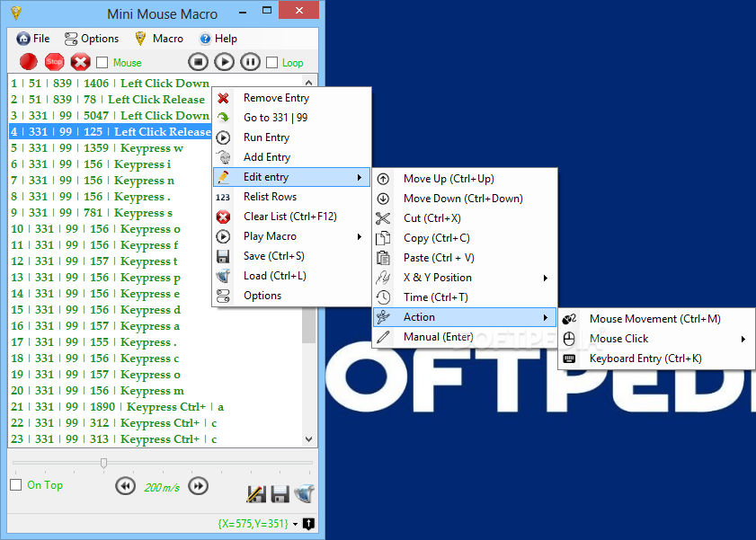Click the Paste clipboard icon

click(383, 258)
